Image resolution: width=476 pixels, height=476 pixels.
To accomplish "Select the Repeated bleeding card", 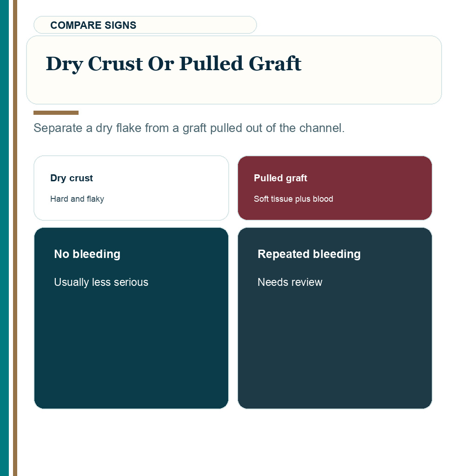I will pyautogui.click(x=335, y=318).
